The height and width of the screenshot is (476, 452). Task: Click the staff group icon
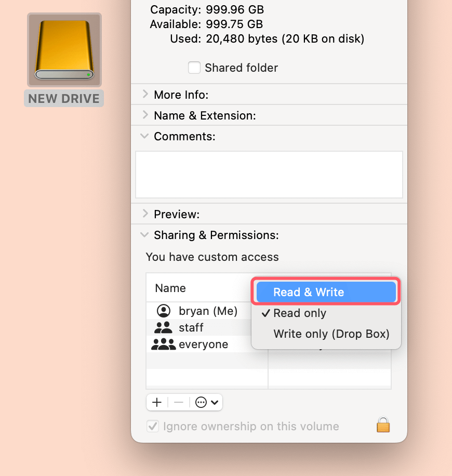[163, 327]
